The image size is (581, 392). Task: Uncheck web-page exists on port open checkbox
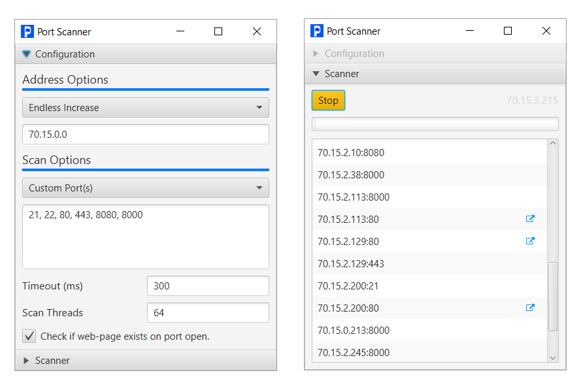29,336
